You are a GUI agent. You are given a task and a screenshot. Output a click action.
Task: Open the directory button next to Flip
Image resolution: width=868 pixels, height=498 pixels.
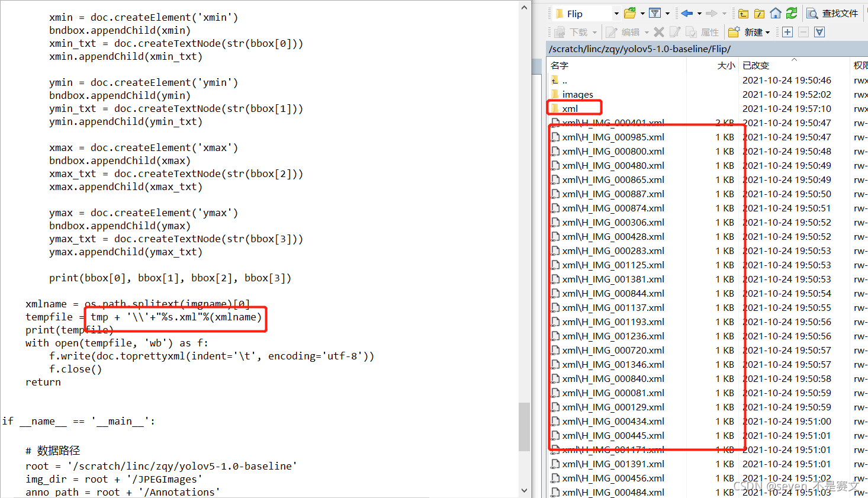630,13
